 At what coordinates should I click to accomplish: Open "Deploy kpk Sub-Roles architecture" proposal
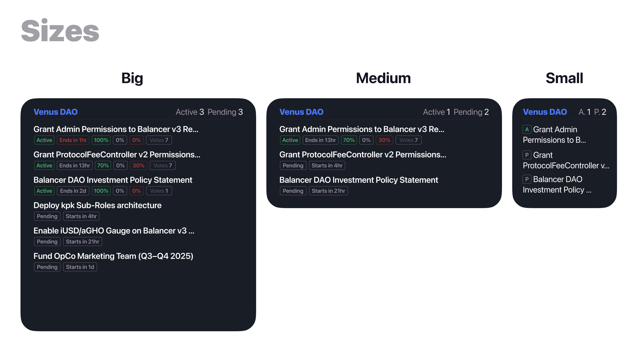click(98, 205)
